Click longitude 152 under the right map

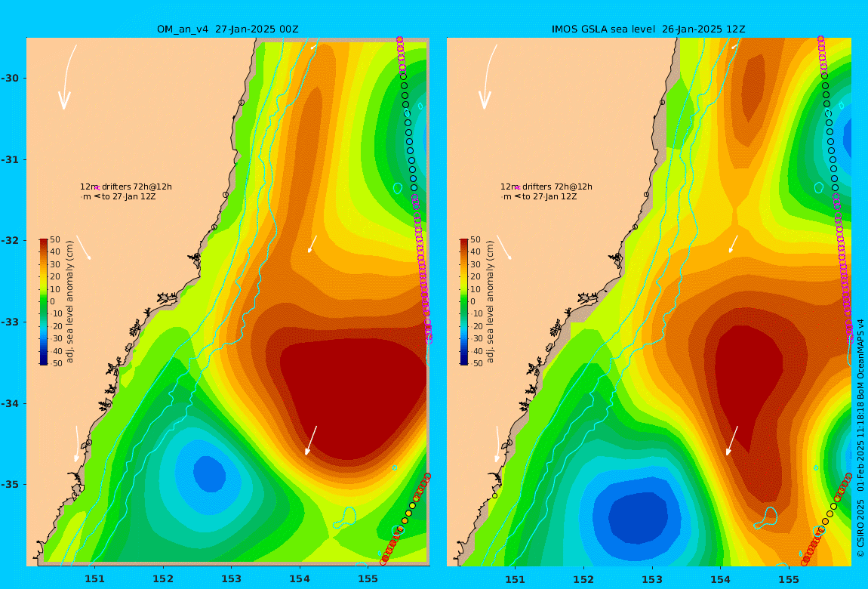click(x=584, y=579)
